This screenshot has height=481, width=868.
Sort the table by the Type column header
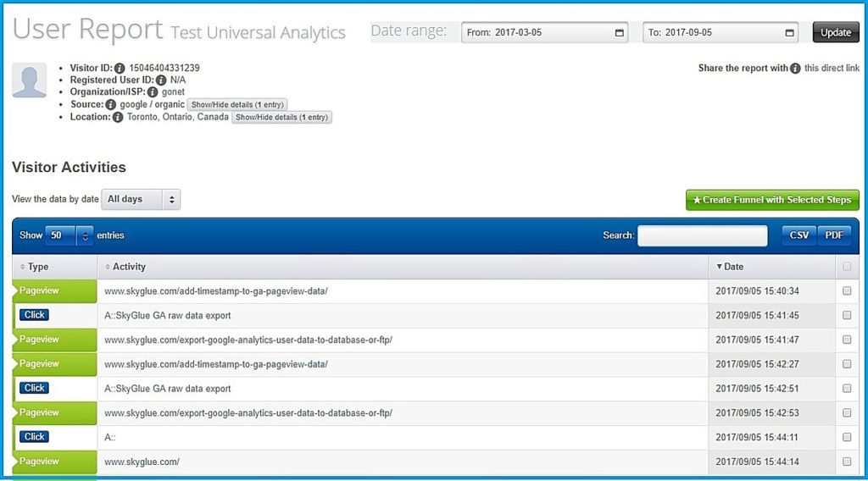38,267
